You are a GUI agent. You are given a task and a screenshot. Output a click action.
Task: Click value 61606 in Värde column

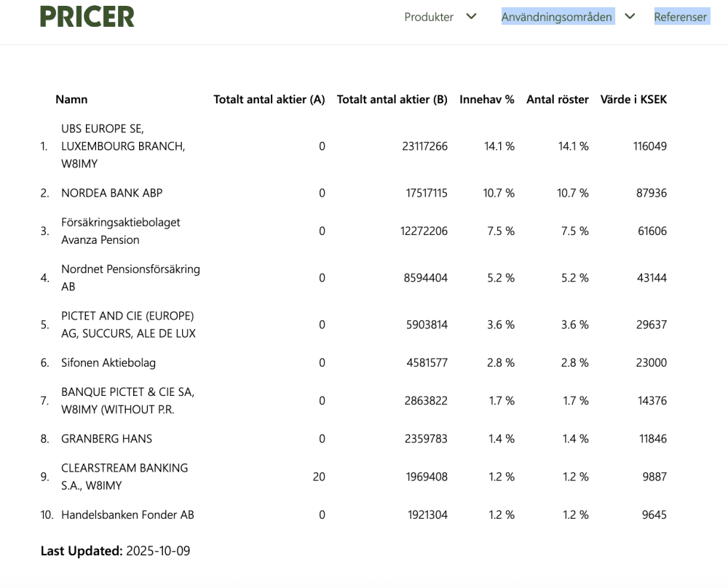652,231
